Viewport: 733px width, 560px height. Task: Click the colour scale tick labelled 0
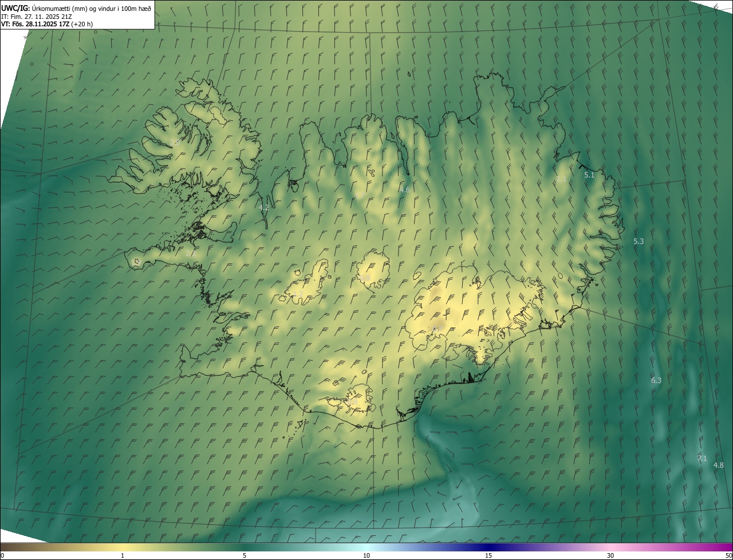(x=2, y=555)
